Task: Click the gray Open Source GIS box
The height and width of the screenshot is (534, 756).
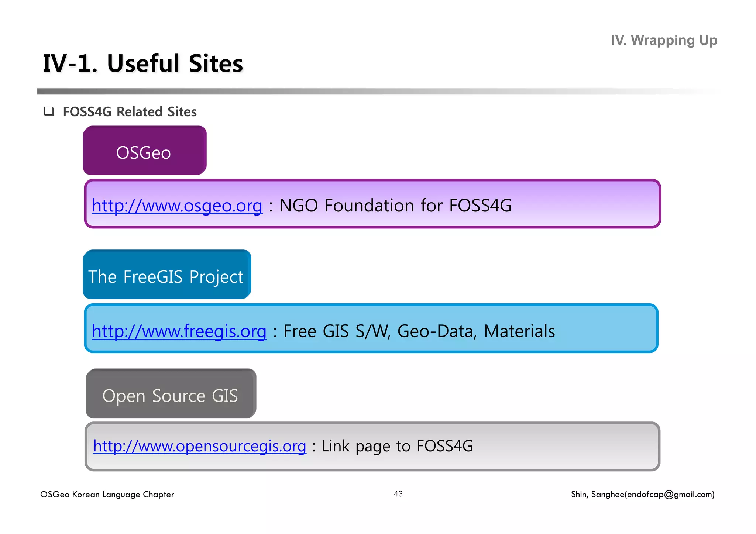Action: coord(171,394)
